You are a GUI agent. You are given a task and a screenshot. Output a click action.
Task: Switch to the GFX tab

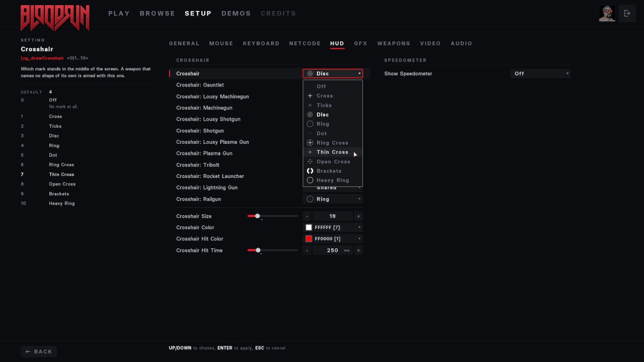(x=361, y=44)
